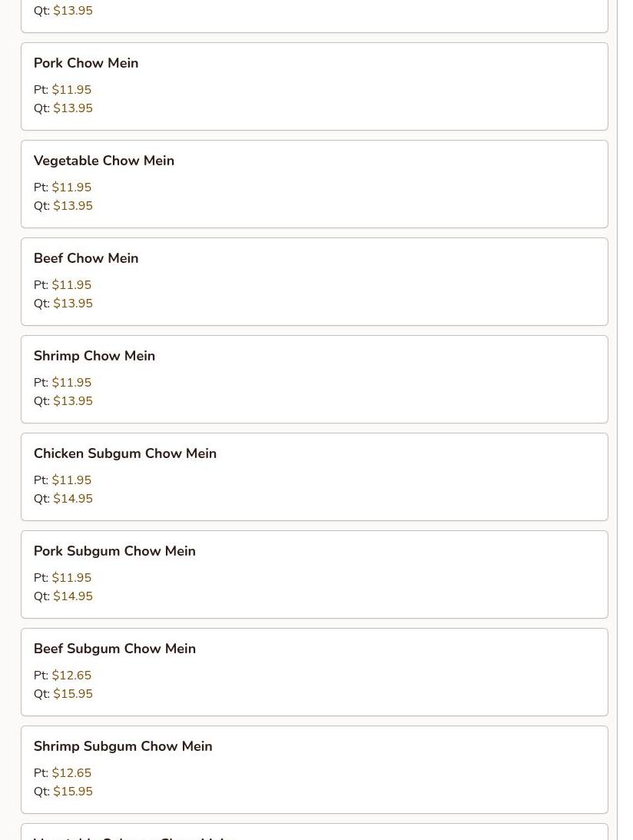Open Pork Subgum Chow Mein item
The width and height of the screenshot is (633, 840).
pos(314,574)
